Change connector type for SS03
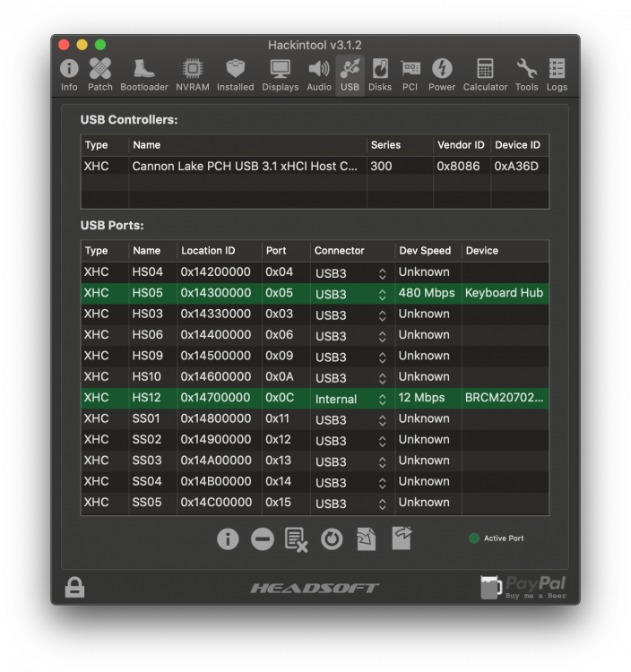 click(x=350, y=462)
